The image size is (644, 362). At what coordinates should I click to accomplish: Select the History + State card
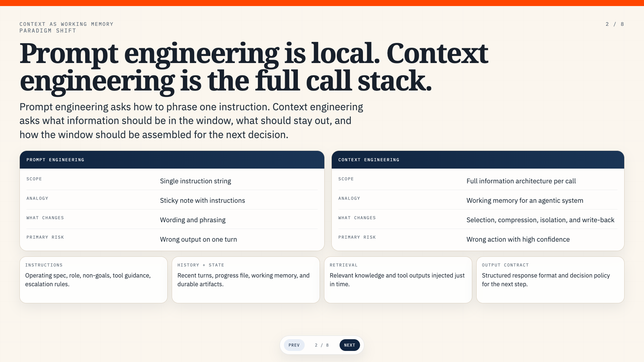click(246, 280)
